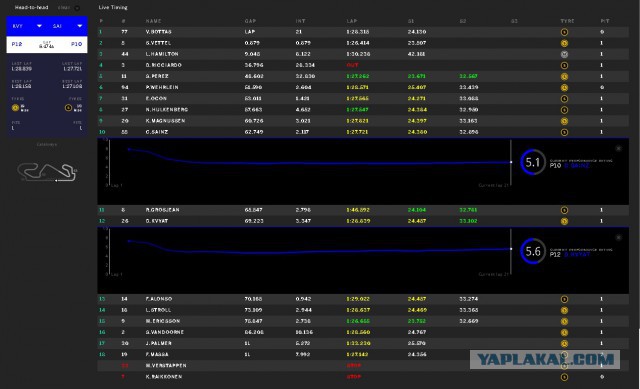Click the tyre icon in Perez row
Viewport: 640px width, 389px height.
click(564, 76)
